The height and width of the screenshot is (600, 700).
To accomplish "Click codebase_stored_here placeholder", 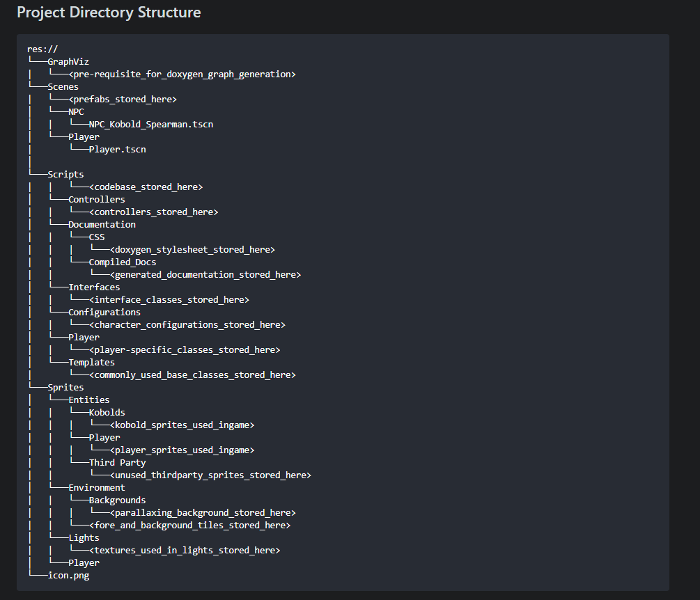I will click(x=146, y=187).
